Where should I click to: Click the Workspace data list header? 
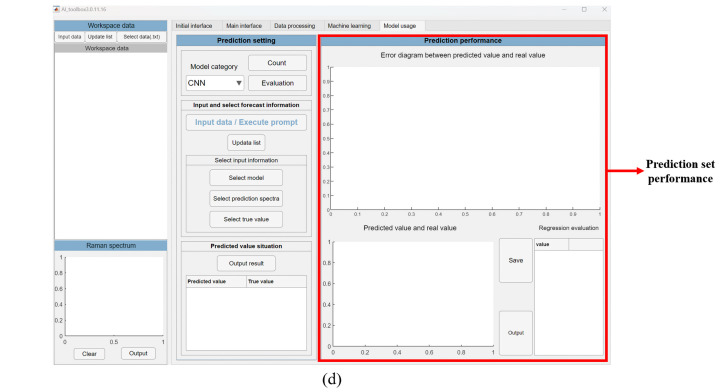click(110, 48)
